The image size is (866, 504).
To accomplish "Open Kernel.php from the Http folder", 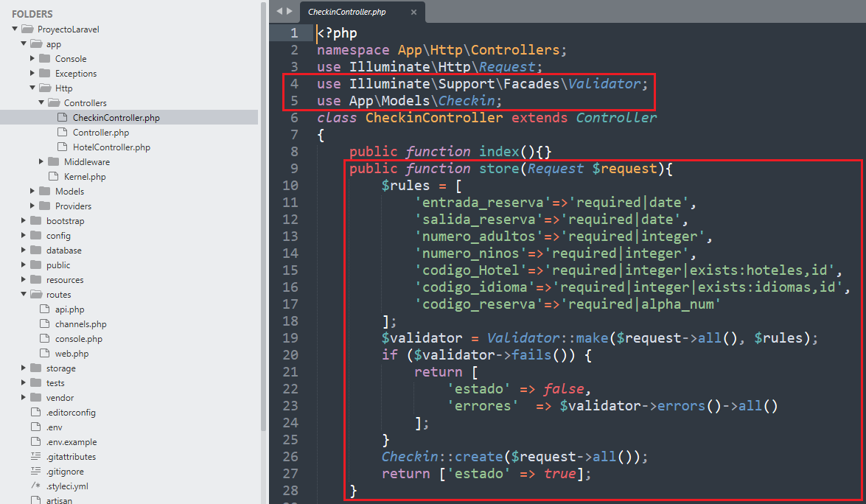I will [x=85, y=177].
